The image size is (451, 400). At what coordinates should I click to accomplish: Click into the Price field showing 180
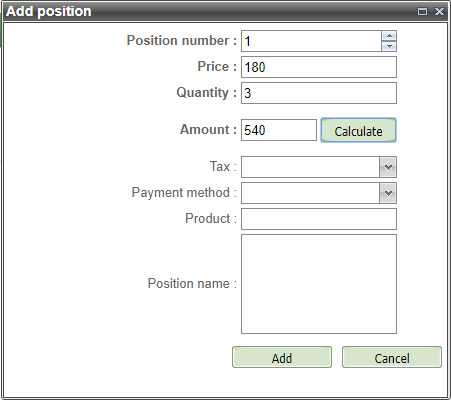319,67
